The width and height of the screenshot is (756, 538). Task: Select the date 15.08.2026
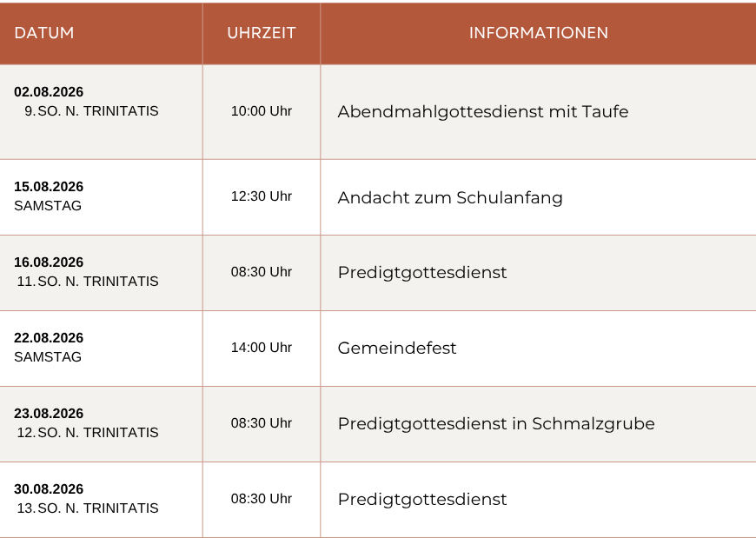pos(49,187)
